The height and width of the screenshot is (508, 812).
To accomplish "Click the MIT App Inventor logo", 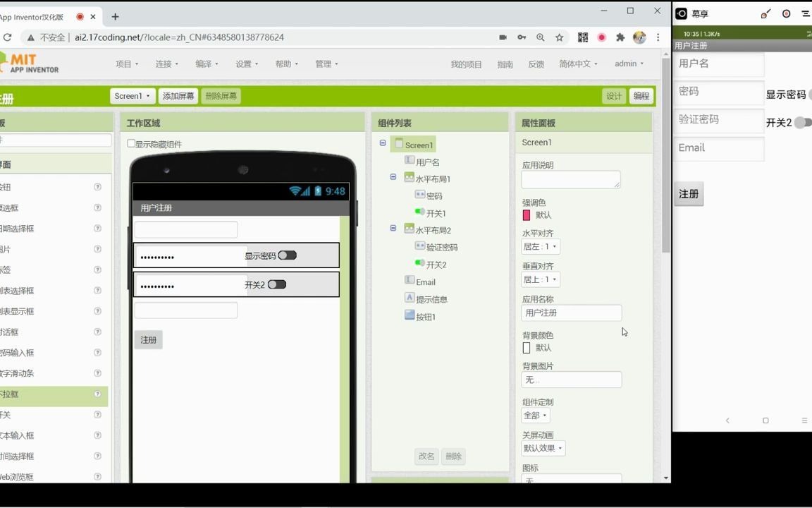I will [32, 63].
